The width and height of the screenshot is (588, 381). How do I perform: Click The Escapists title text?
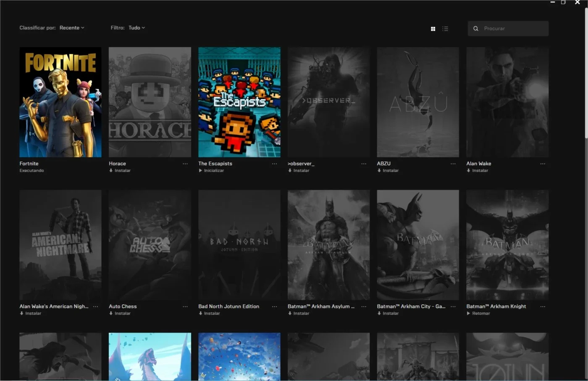pyautogui.click(x=215, y=164)
